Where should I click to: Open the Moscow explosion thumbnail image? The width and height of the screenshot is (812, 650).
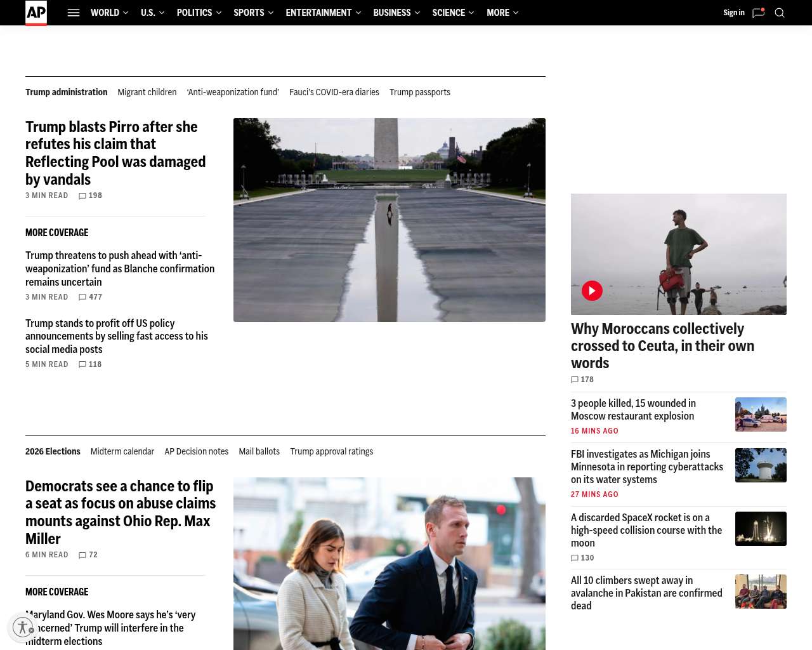click(x=761, y=415)
